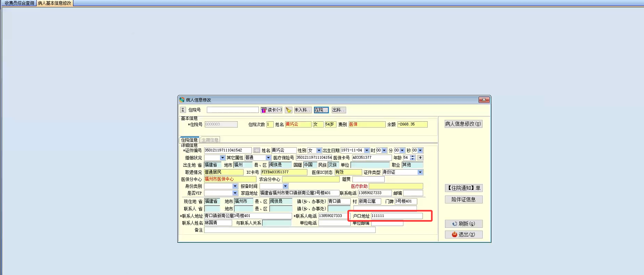Click the 出科 filter button
The width and height of the screenshot is (644, 275).
click(x=339, y=110)
